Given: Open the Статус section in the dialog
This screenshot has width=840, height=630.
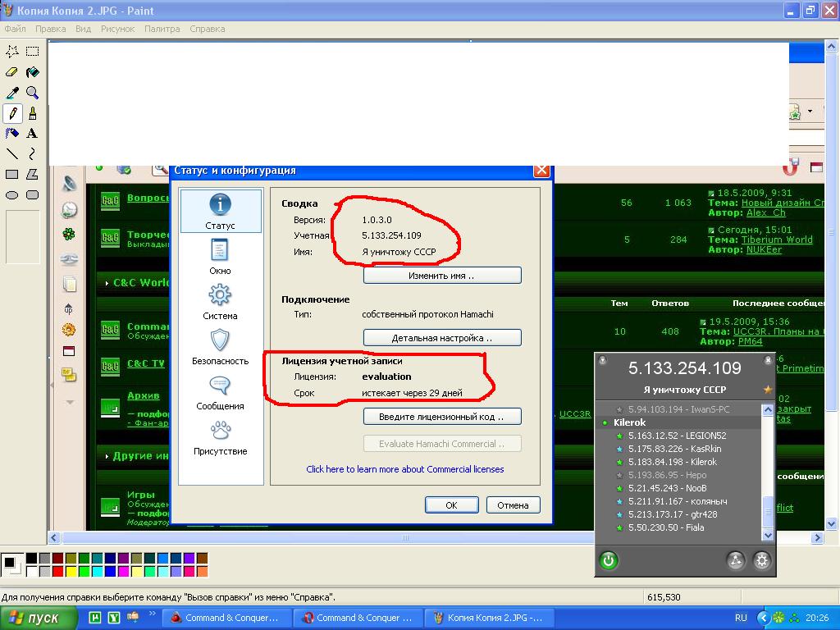Looking at the screenshot, I should [x=220, y=211].
